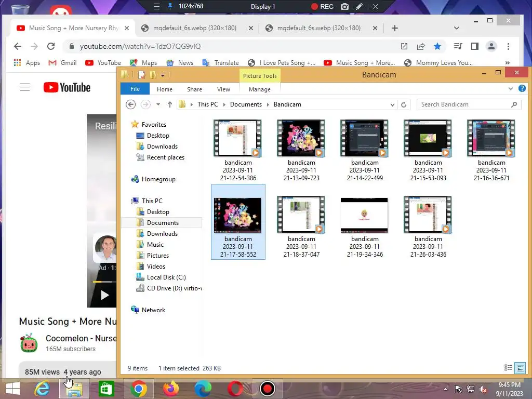Show more bookmarks with the chevron
The height and width of the screenshot is (399, 532).
point(507,63)
